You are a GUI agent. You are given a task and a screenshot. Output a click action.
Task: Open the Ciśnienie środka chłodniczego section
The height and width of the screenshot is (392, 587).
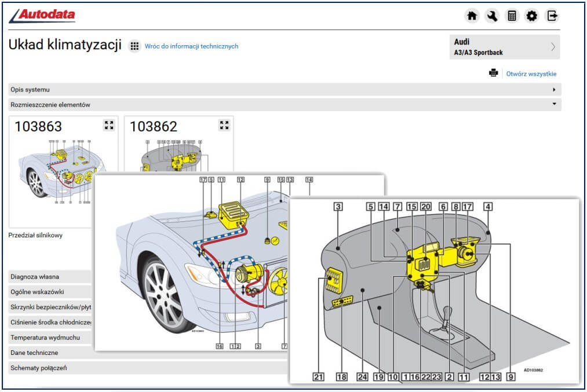coord(50,322)
